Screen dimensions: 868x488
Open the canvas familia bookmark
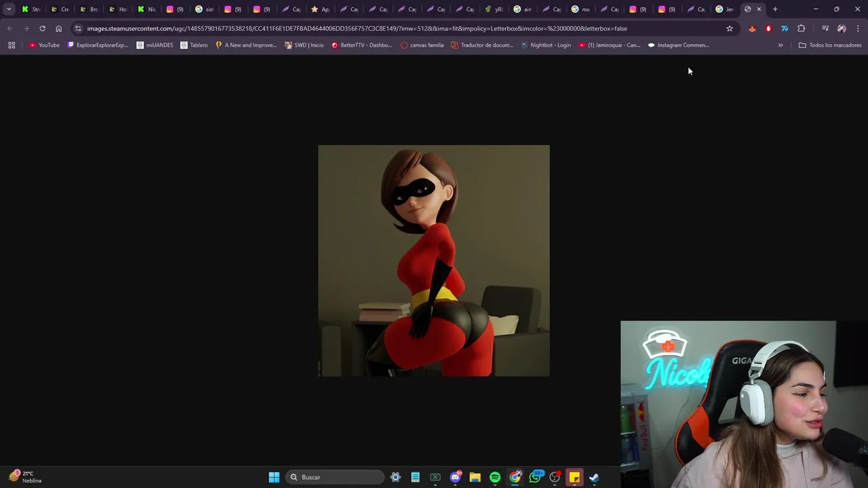click(422, 45)
